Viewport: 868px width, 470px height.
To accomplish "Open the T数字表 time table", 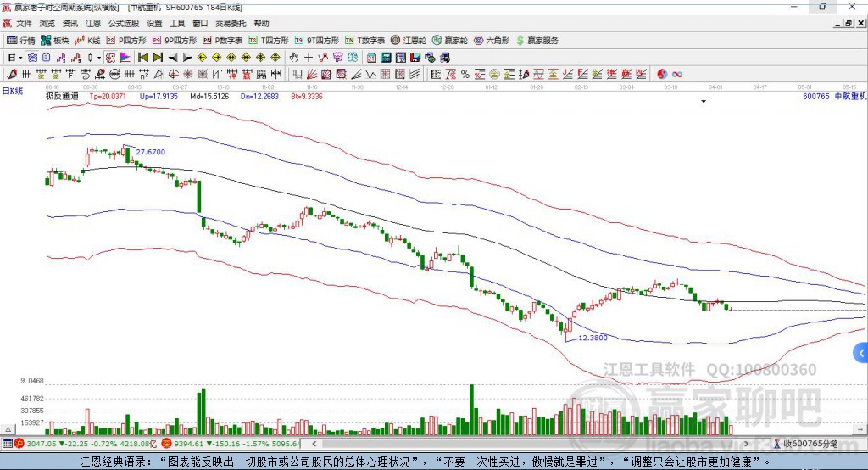I will 364,41.
